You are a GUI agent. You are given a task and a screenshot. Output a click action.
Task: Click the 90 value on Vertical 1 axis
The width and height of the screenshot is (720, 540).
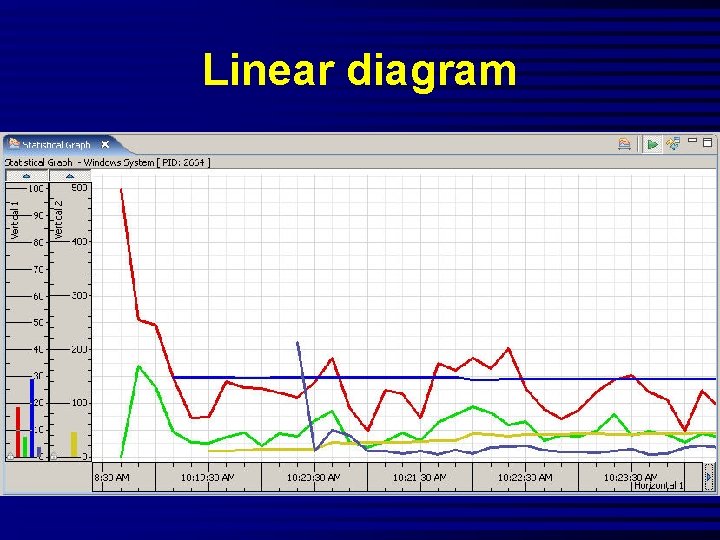point(38,215)
